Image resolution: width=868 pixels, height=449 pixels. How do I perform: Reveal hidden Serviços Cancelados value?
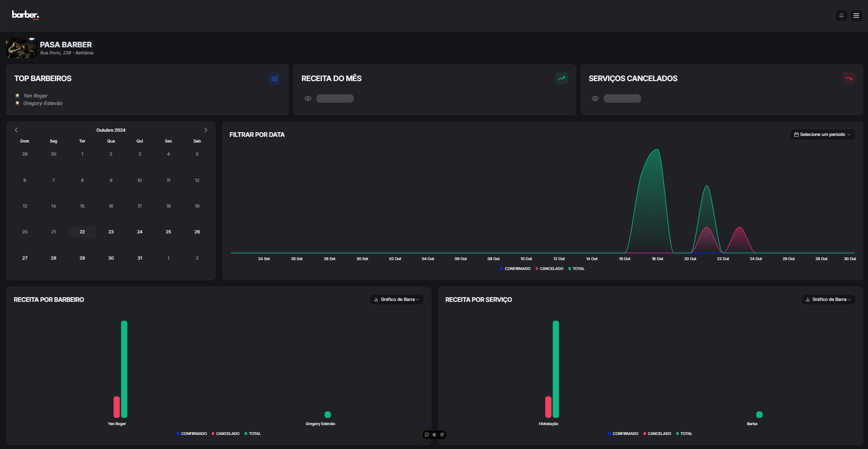(595, 98)
